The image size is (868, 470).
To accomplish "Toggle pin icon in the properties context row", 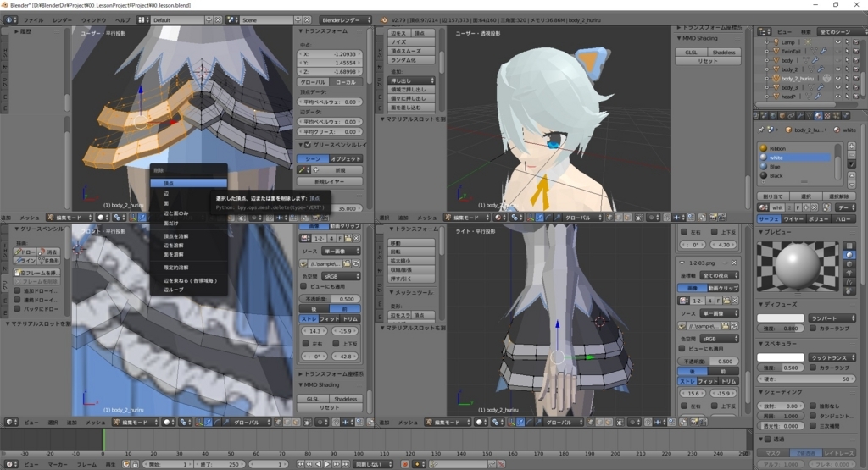I will [x=761, y=130].
